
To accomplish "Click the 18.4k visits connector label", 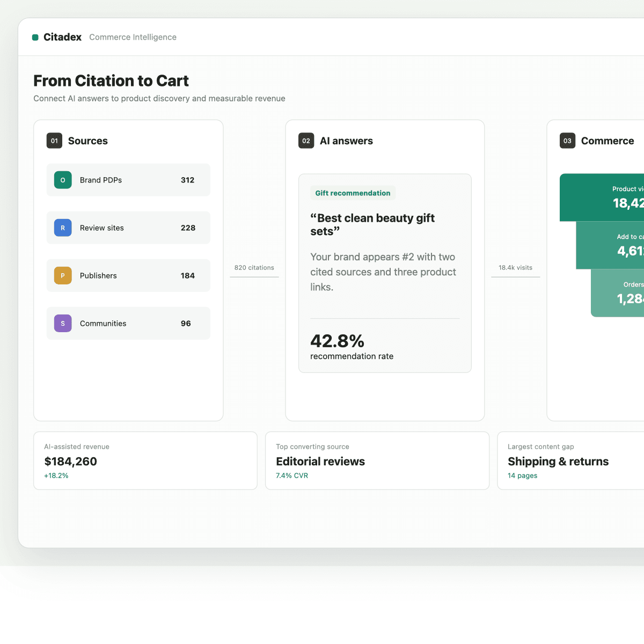I will 516,267.
